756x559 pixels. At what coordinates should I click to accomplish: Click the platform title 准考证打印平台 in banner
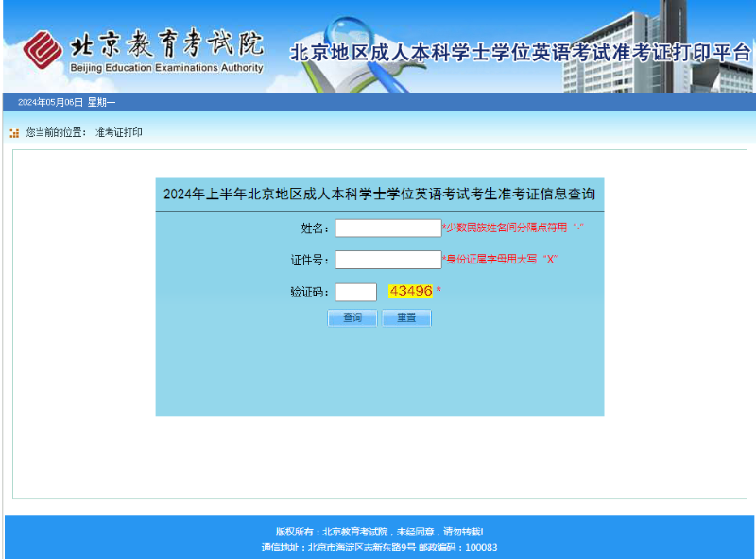(x=520, y=53)
